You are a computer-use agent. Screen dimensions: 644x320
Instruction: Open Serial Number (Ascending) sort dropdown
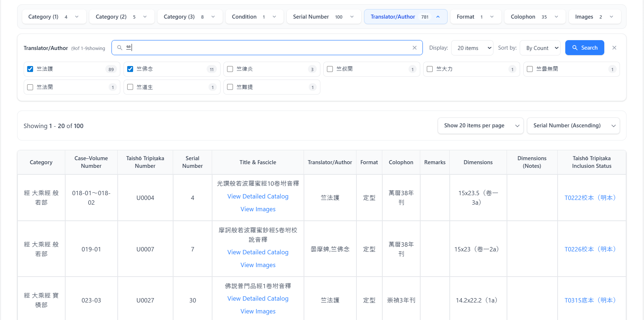coord(573,126)
